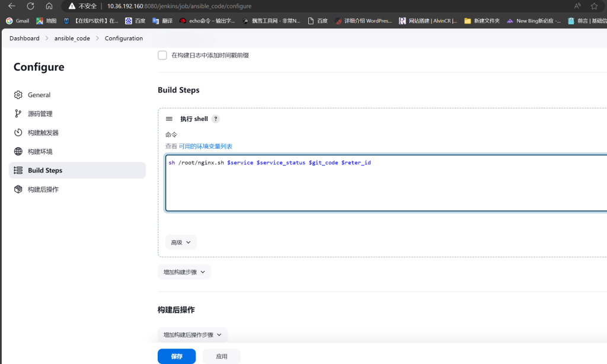Go to Dashboard breadcrumb link
The height and width of the screenshot is (364, 607).
(x=24, y=38)
